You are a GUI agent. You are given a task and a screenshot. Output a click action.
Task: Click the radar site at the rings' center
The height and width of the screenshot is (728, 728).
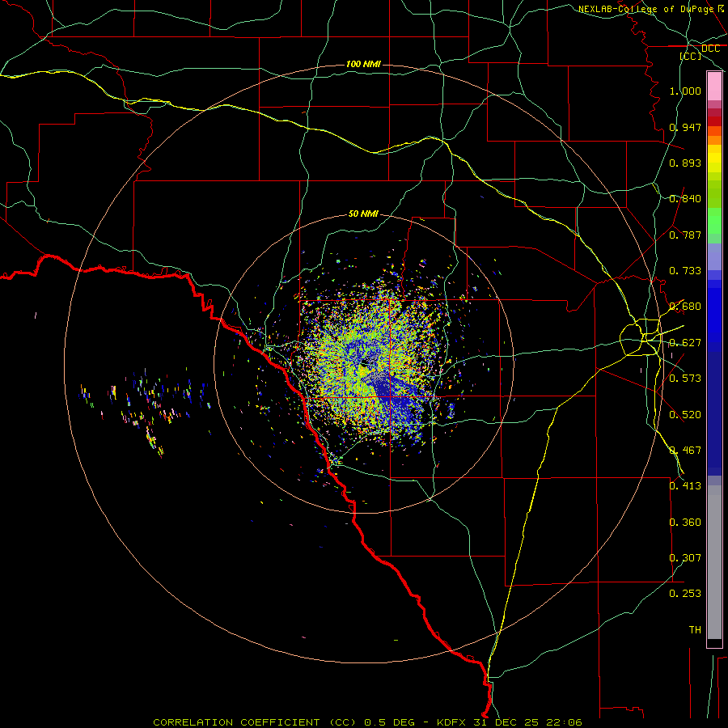coord(363,363)
